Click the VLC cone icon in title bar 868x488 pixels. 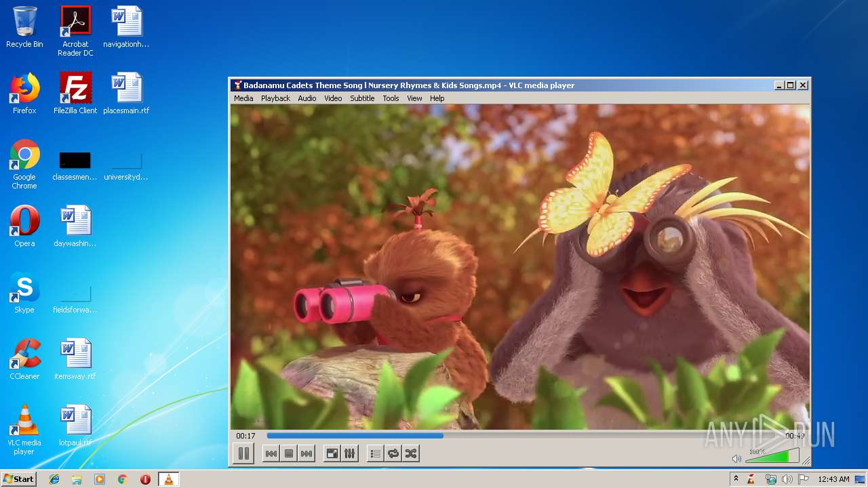[x=237, y=85]
